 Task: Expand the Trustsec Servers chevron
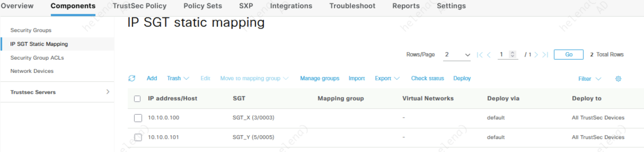tap(108, 92)
